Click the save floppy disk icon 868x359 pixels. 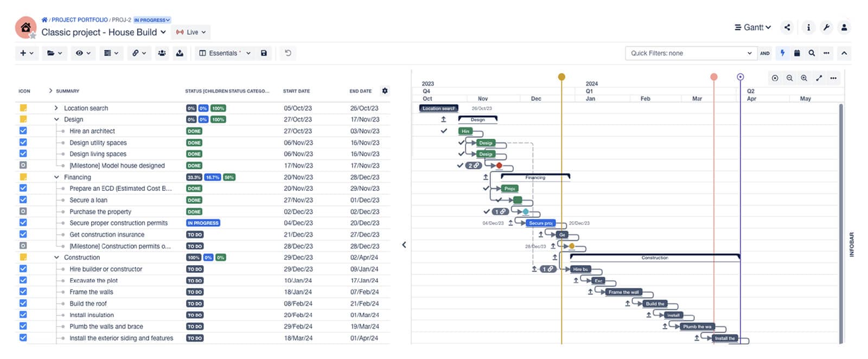pos(264,53)
